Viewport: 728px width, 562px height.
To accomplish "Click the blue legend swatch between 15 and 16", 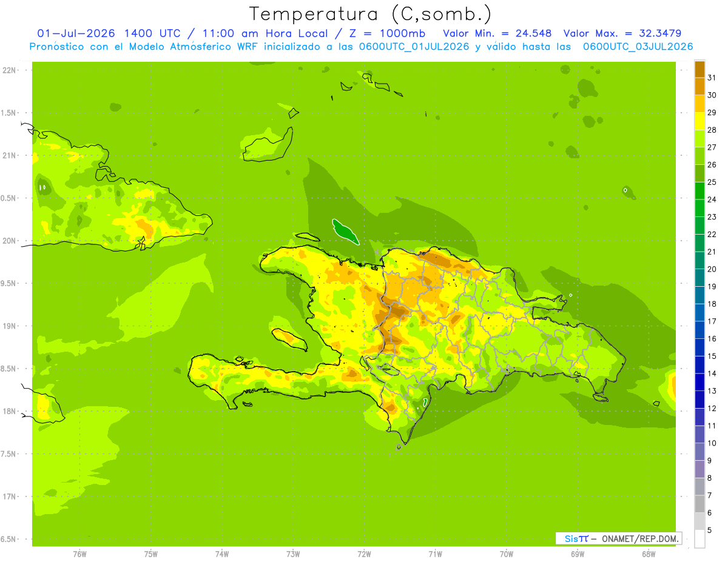I will point(699,347).
